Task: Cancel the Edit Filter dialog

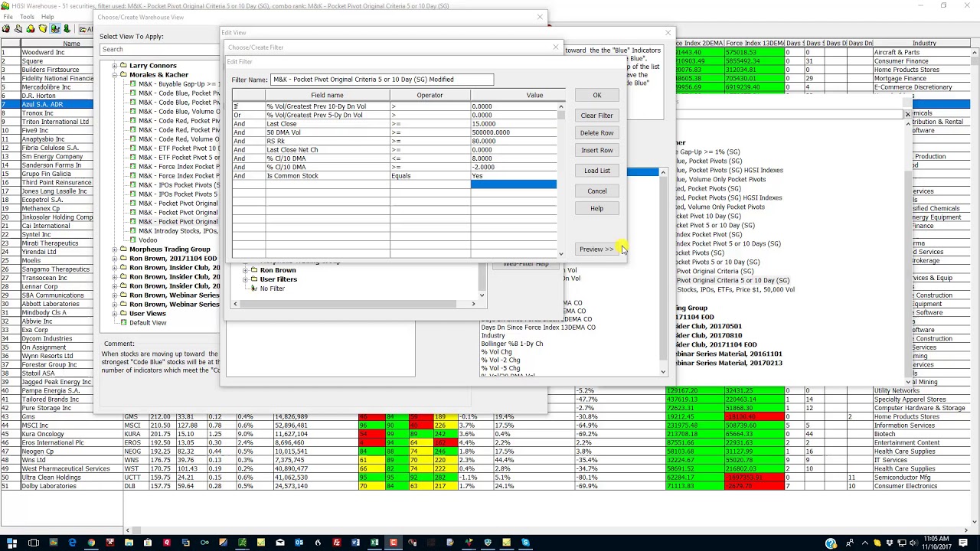Action: coord(596,191)
